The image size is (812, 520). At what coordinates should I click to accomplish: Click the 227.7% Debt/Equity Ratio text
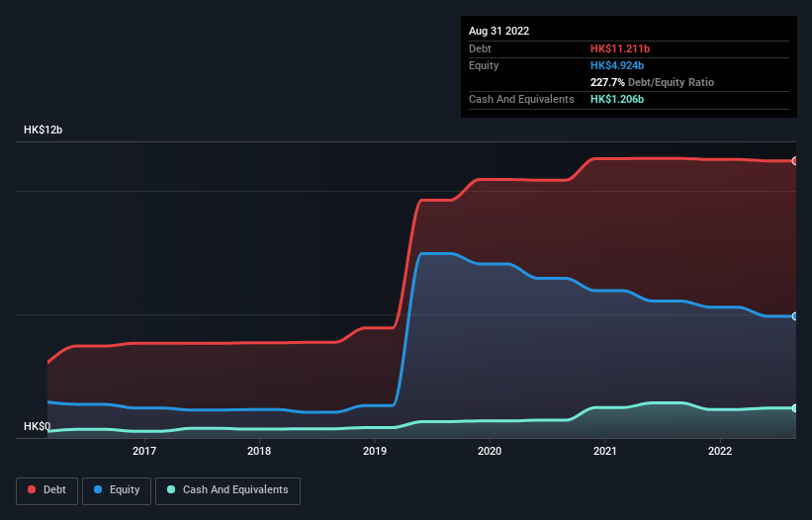652,82
